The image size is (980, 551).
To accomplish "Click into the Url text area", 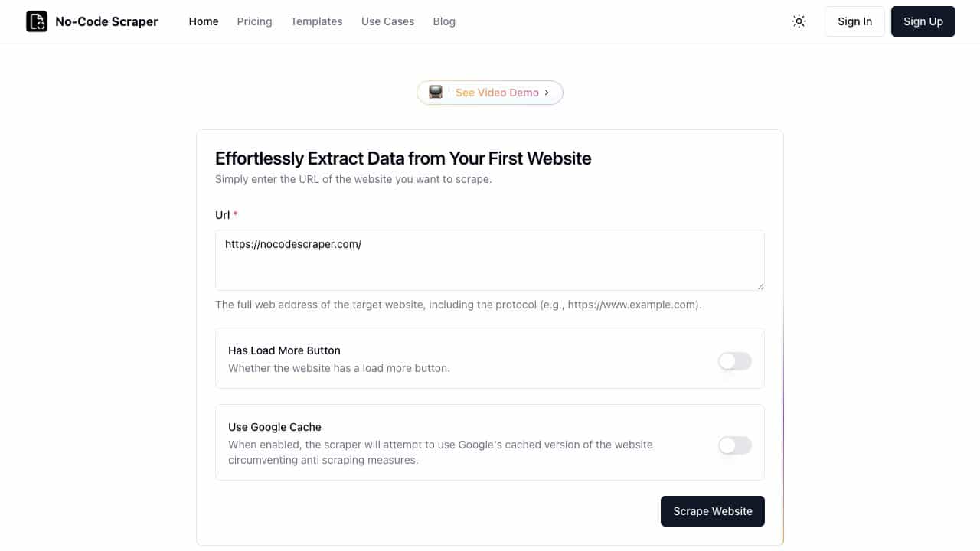I will [x=490, y=260].
